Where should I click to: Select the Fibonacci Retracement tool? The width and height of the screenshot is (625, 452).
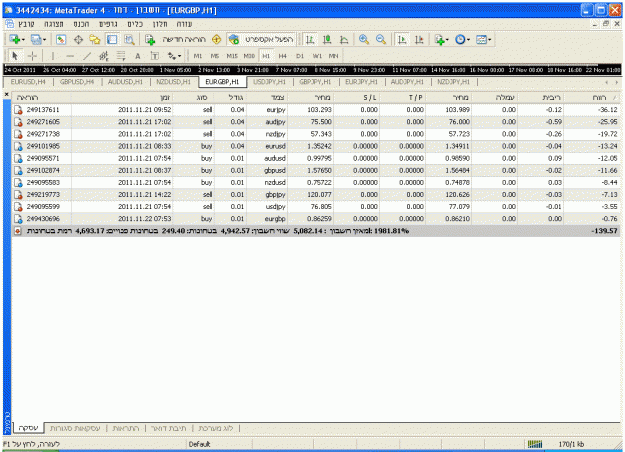pyautogui.click(x=121, y=56)
